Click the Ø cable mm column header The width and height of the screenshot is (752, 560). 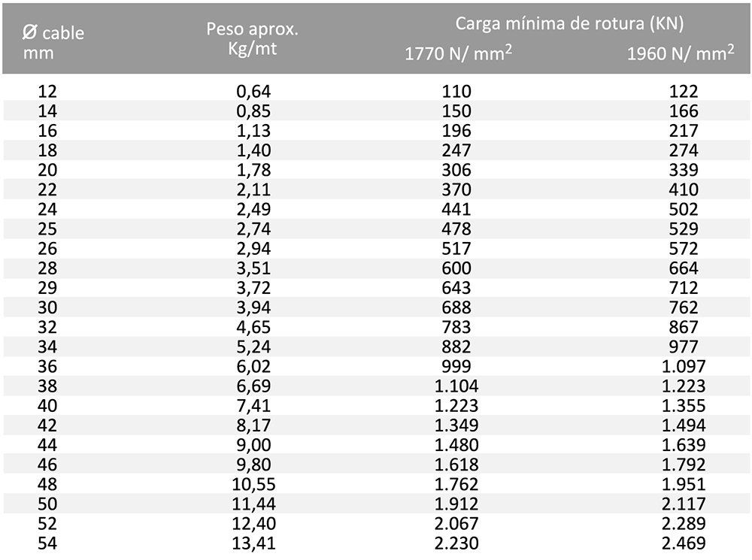click(53, 42)
